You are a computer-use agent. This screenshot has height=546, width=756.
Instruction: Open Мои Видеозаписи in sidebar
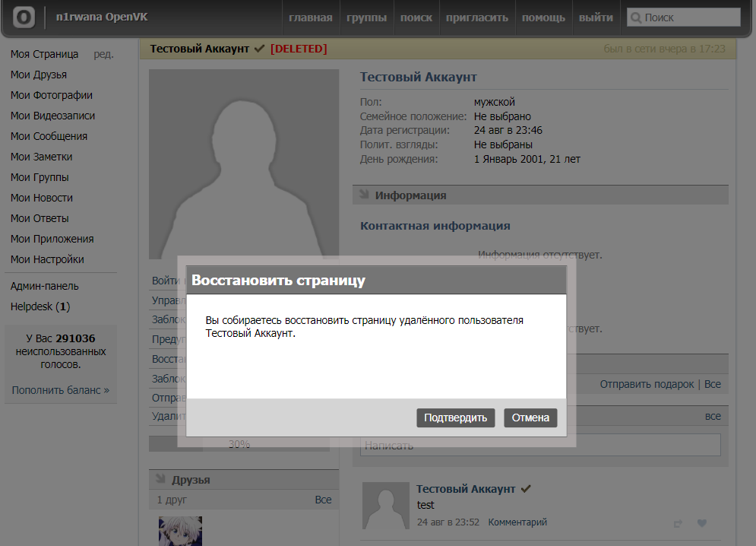[x=52, y=116]
